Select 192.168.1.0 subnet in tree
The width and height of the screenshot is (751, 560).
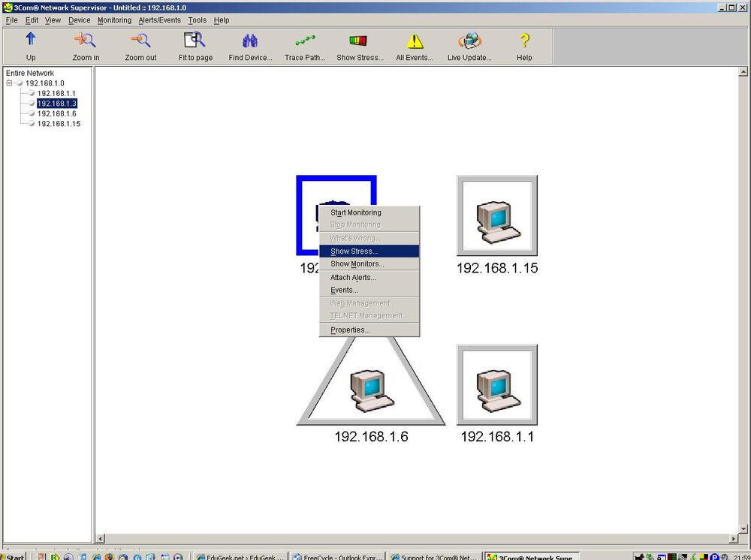pos(44,83)
